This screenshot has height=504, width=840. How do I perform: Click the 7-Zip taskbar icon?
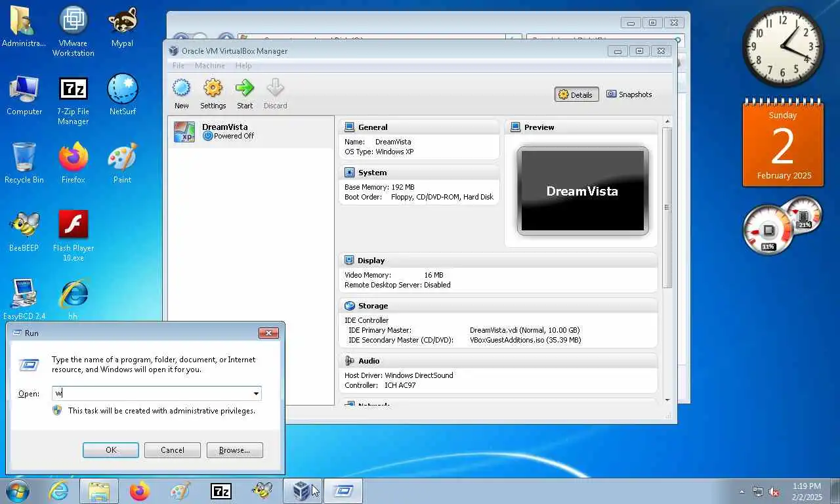(220, 491)
